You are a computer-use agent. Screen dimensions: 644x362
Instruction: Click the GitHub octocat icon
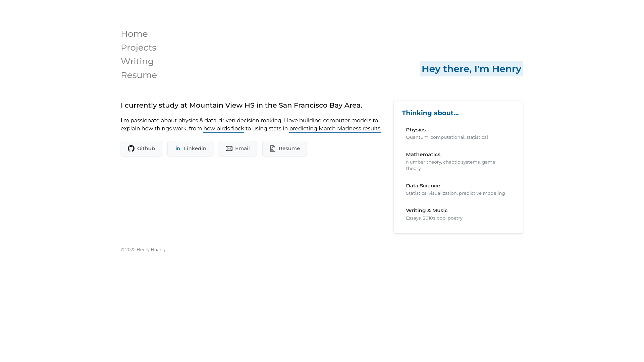131,148
